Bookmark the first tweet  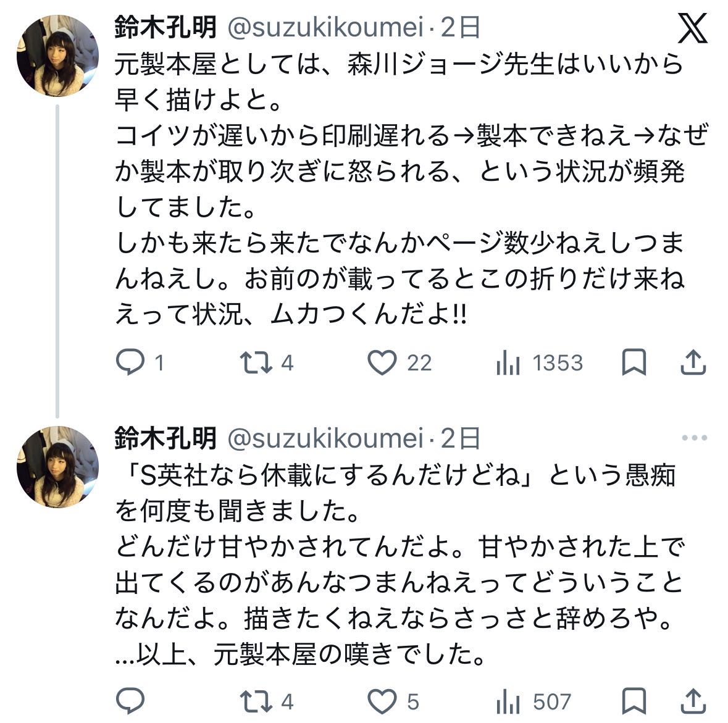(634, 362)
